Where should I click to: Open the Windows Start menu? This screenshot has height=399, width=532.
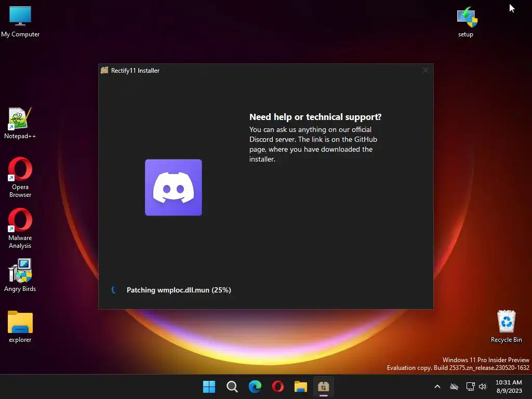(x=209, y=387)
